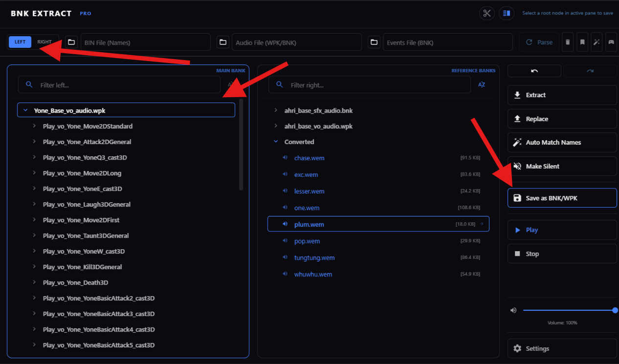The width and height of the screenshot is (619, 364).
Task: Expand ahri_base_sfx_audio.bnk node
Action: (x=276, y=110)
